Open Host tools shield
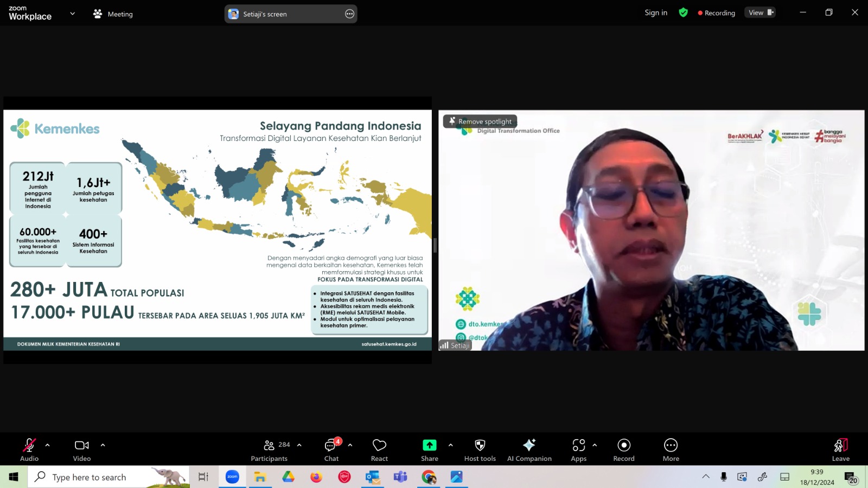The image size is (868, 488). click(480, 450)
